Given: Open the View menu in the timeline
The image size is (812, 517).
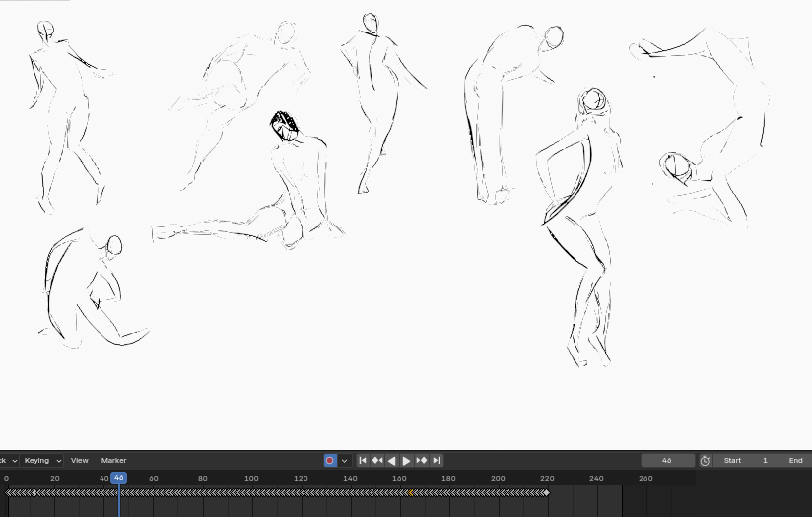Looking at the screenshot, I should pos(80,461).
